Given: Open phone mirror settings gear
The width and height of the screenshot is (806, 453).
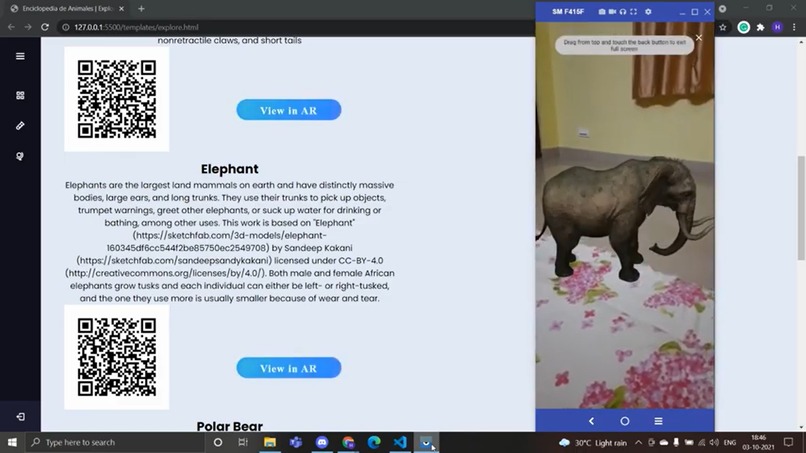Looking at the screenshot, I should pyautogui.click(x=648, y=11).
